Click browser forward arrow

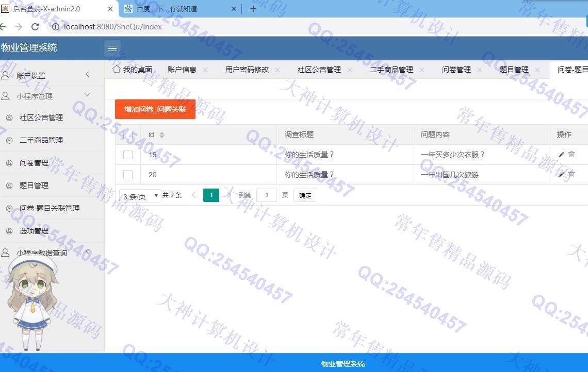(x=19, y=27)
